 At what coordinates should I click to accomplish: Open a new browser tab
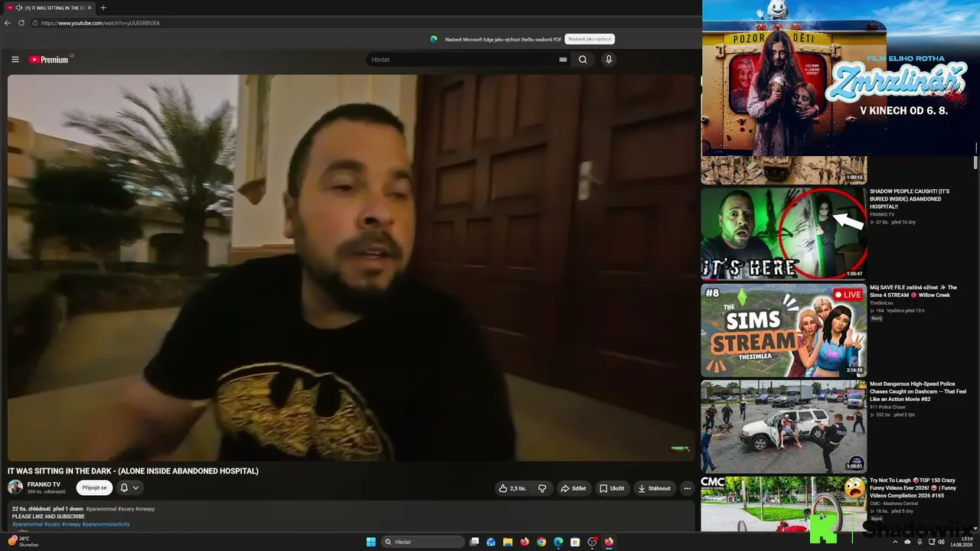pyautogui.click(x=103, y=8)
